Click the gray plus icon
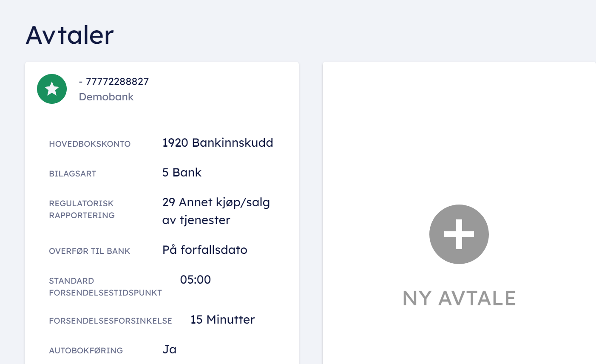The width and height of the screenshot is (596, 364). point(459,234)
